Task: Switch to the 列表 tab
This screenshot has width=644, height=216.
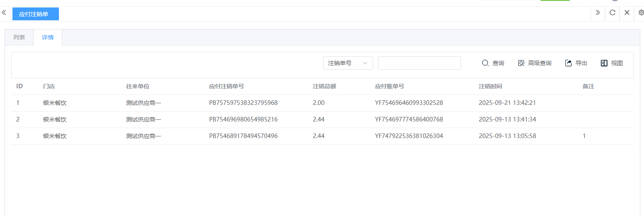Action: click(x=19, y=37)
